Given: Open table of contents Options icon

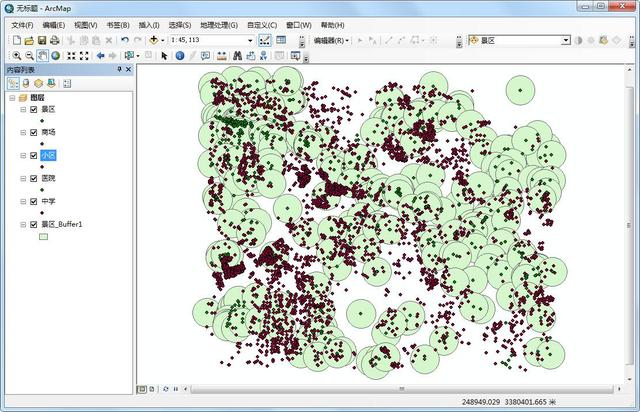Looking at the screenshot, I should pyautogui.click(x=67, y=84).
